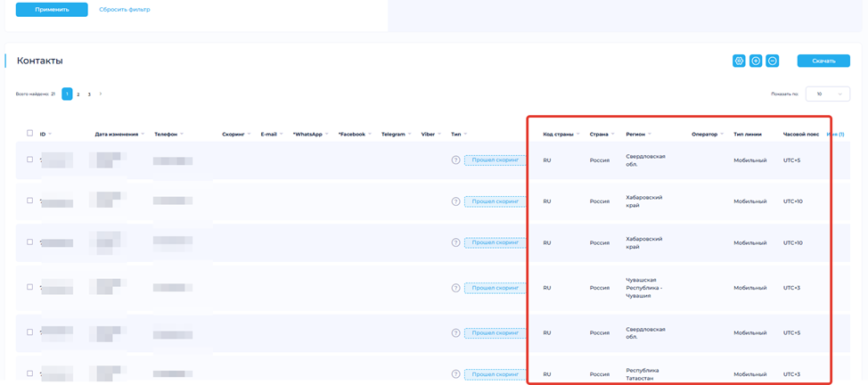Go to next page using arrow
The height and width of the screenshot is (385, 868).
(x=101, y=94)
